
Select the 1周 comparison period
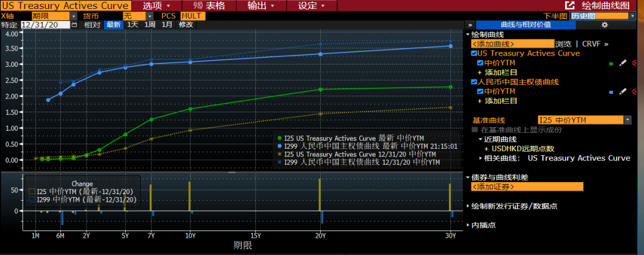click(150, 24)
